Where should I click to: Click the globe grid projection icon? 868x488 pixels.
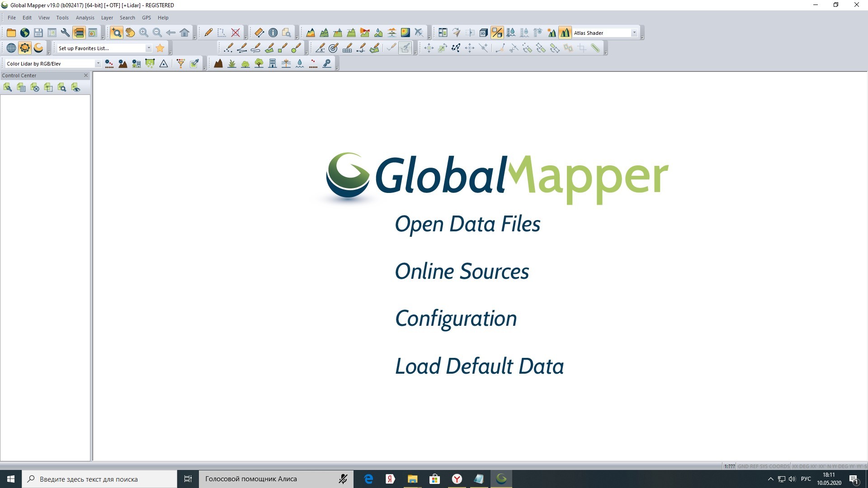[x=11, y=48]
